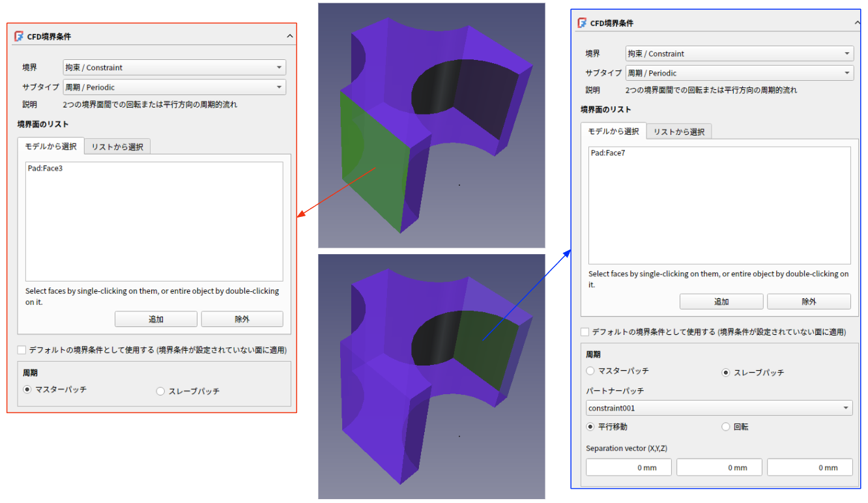Image resolution: width=868 pixels, height=503 pixels.
Task: Select Pad:Face3 in the left face list
Action: [x=46, y=169]
